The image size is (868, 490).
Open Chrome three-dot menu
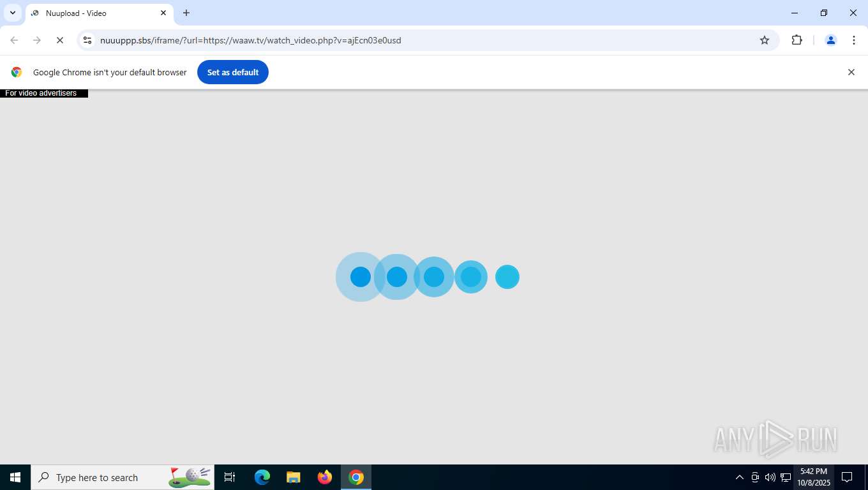point(854,40)
